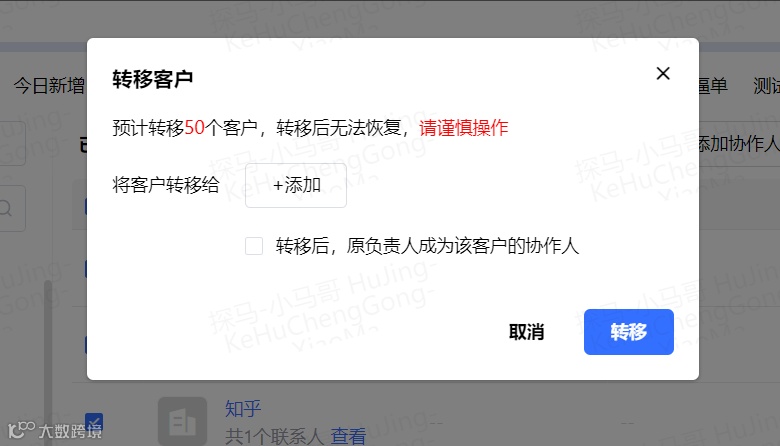Image resolution: width=780 pixels, height=446 pixels.
Task: Click the magnifier search icon on the left
Action: tap(6, 208)
